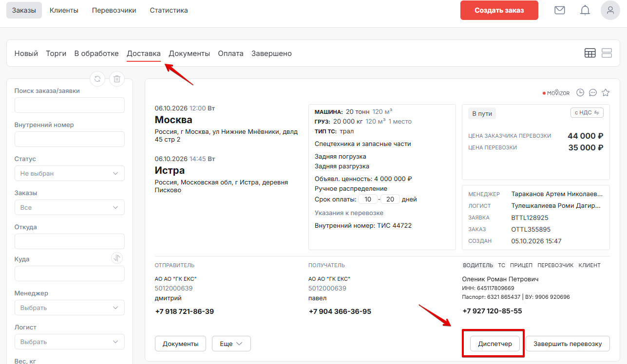Screen dimensions: 627x364
Task: Click "Завершить перевозку" button
Action: tap(568, 344)
